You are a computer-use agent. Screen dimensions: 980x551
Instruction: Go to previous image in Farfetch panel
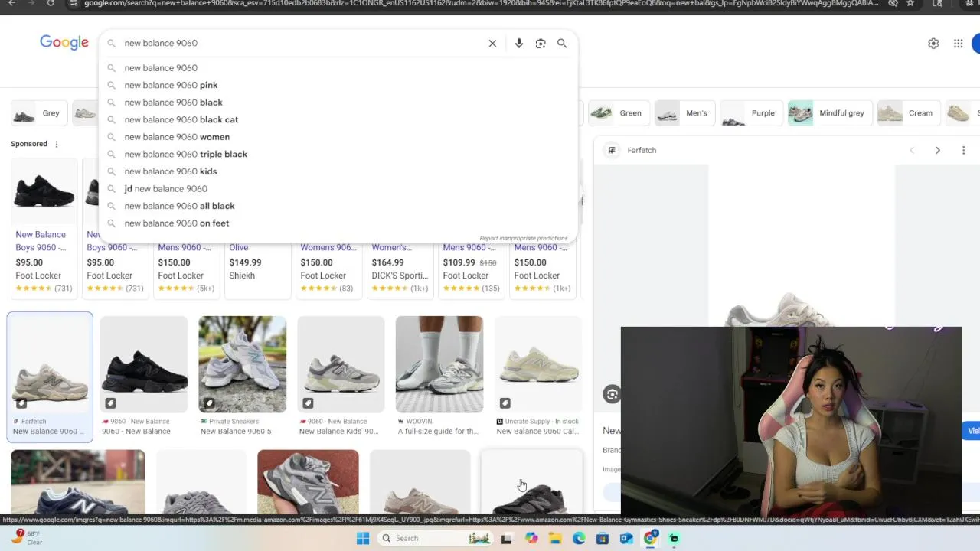912,151
